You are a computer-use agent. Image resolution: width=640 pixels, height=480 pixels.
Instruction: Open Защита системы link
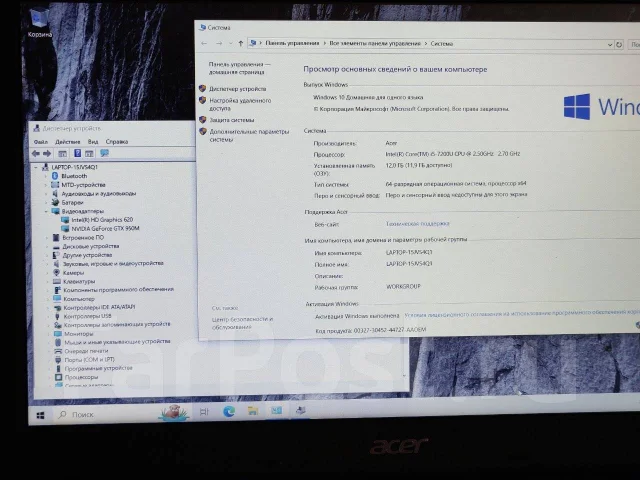point(232,120)
